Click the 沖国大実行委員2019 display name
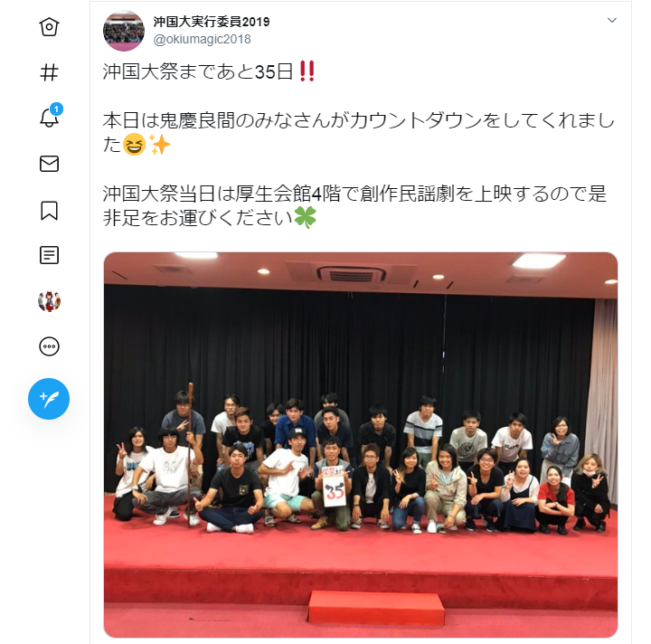This screenshot has width=651, height=644. point(212,22)
